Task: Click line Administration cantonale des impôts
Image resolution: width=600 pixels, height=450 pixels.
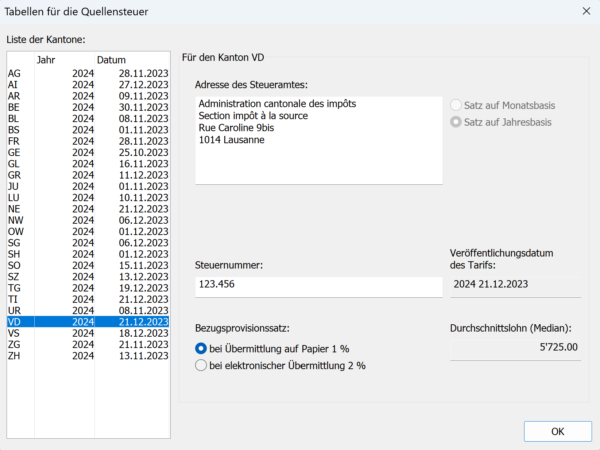Action: coord(277,104)
